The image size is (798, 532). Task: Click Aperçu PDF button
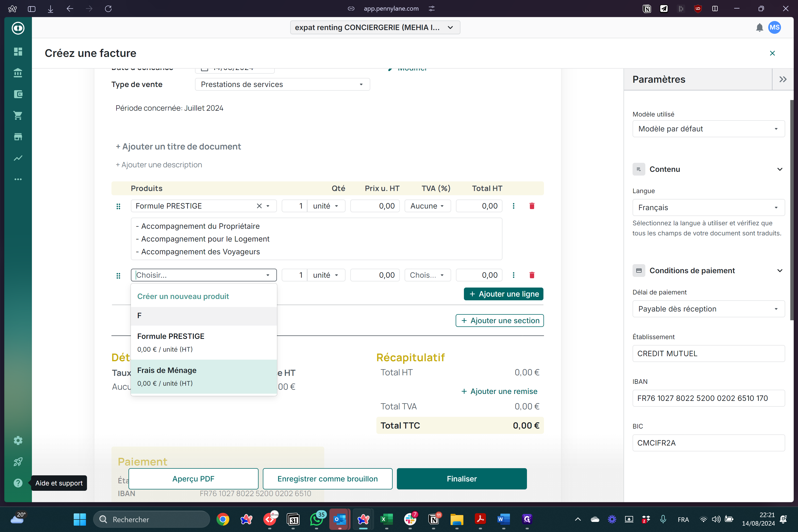[193, 479]
